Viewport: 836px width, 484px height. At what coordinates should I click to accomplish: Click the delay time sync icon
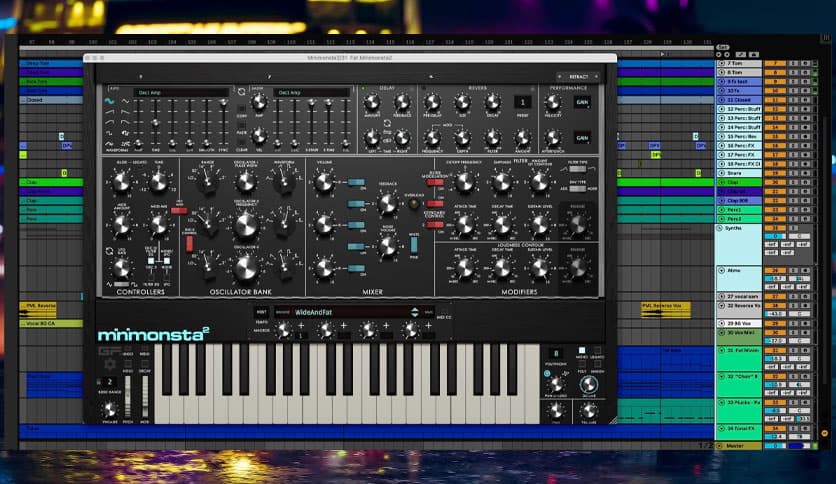[387, 123]
